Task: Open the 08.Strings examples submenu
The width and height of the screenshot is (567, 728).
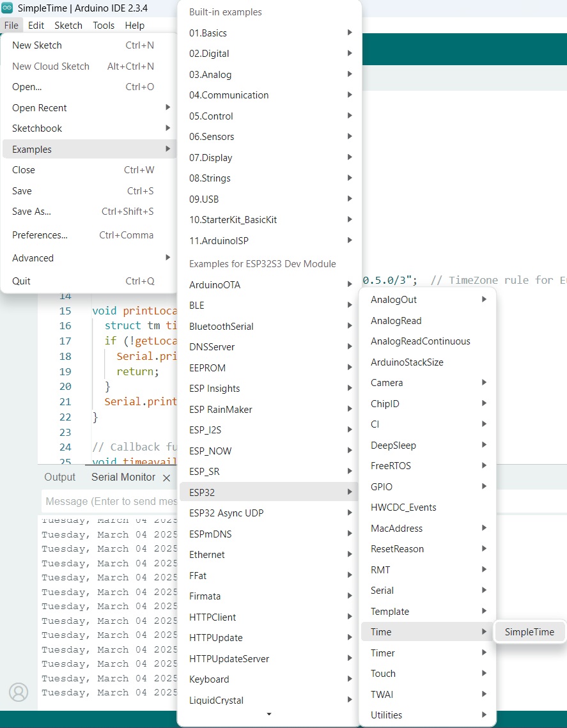Action: [269, 178]
